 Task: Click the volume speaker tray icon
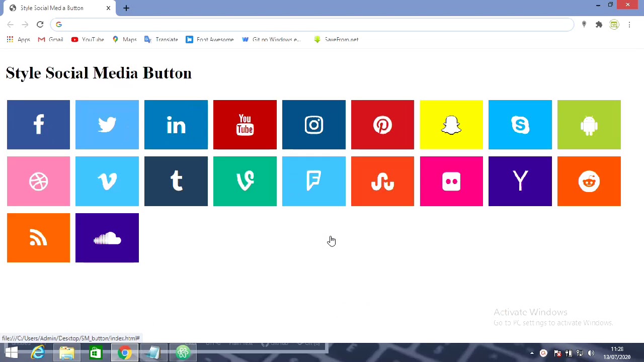[591, 353]
